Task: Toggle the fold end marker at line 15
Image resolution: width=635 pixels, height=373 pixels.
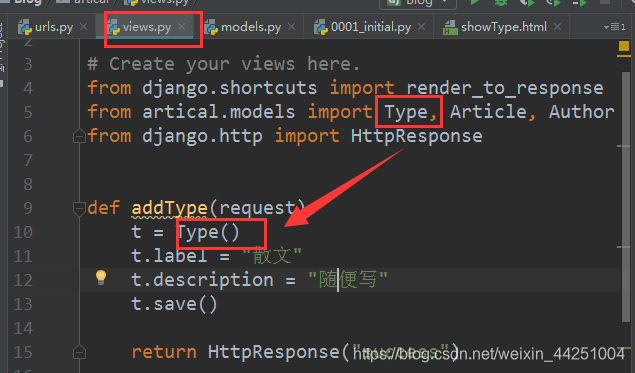Action: (79, 352)
